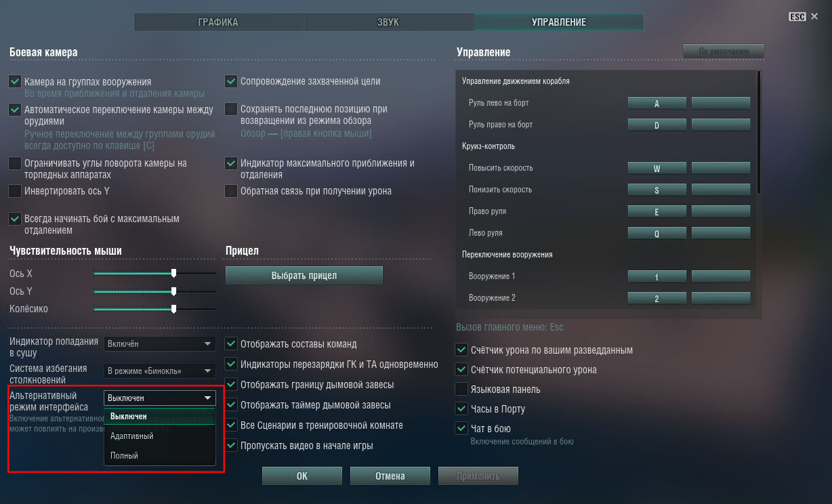Screen dimensions: 832x504
Task: Open Система избегания столкновений dropdown
Action: point(160,371)
